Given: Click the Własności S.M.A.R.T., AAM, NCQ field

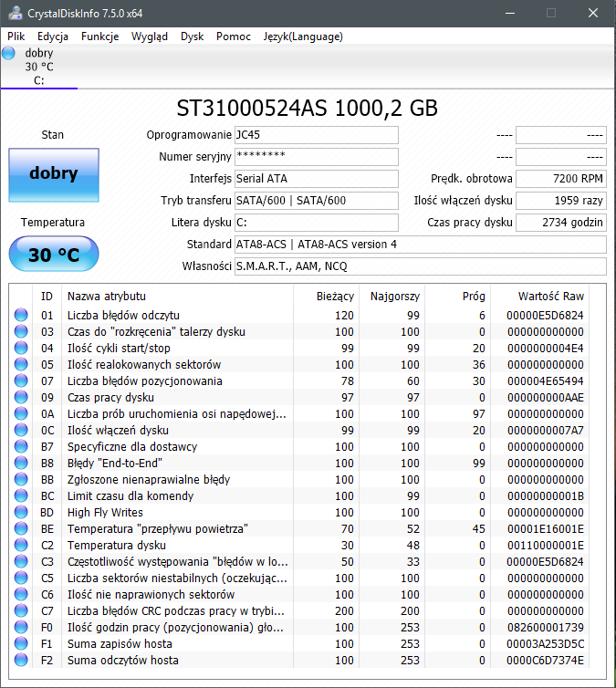Looking at the screenshot, I should [x=421, y=266].
